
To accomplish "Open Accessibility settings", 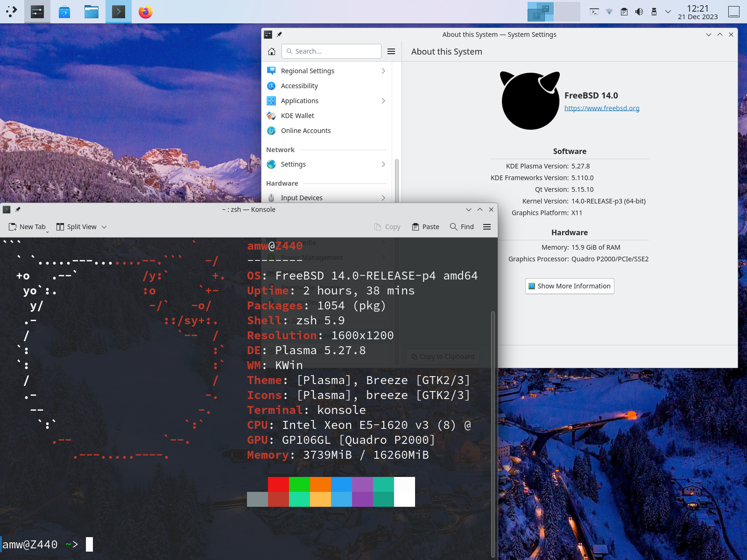I will 327,86.
